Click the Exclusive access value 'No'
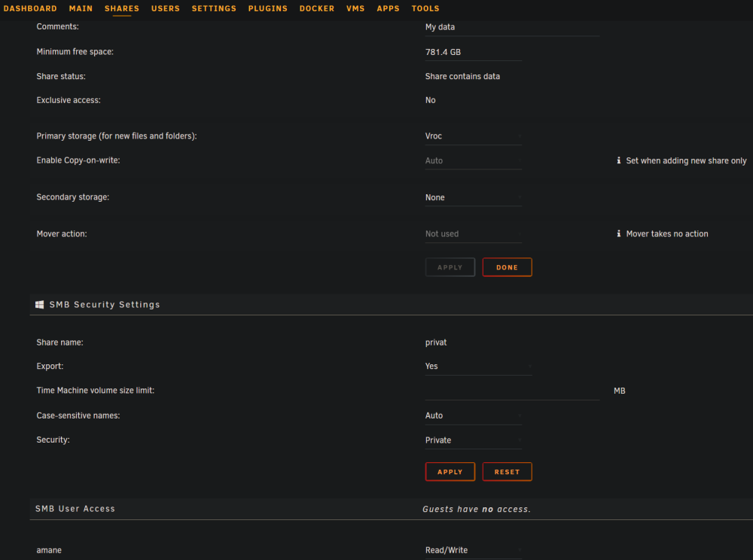 pos(430,100)
